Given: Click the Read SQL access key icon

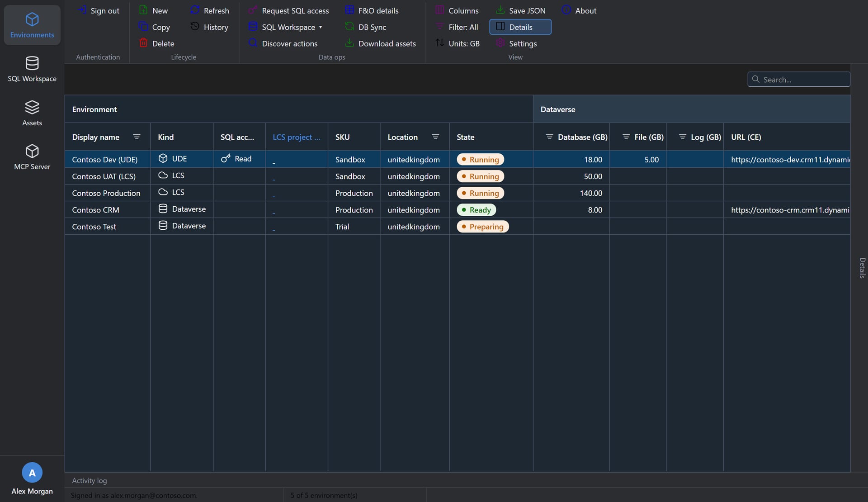Looking at the screenshot, I should click(x=226, y=158).
